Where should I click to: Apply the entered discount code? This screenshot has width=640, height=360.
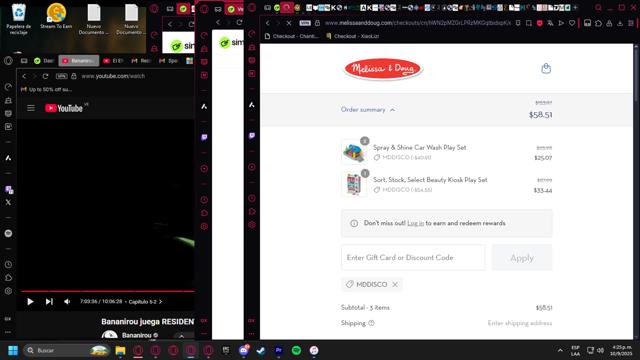(522, 258)
